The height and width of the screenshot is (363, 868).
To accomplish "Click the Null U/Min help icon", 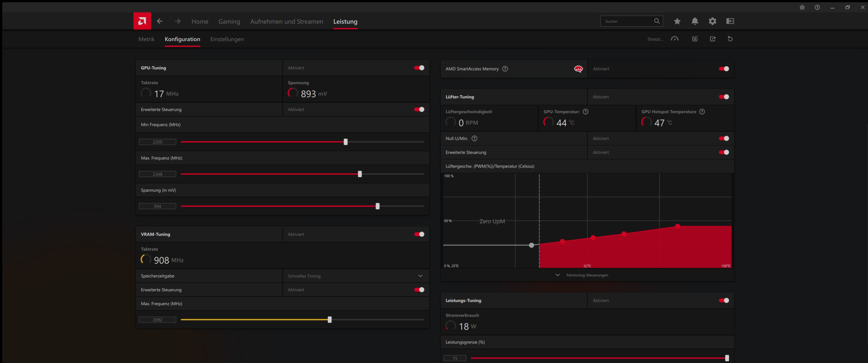I will click(x=474, y=138).
